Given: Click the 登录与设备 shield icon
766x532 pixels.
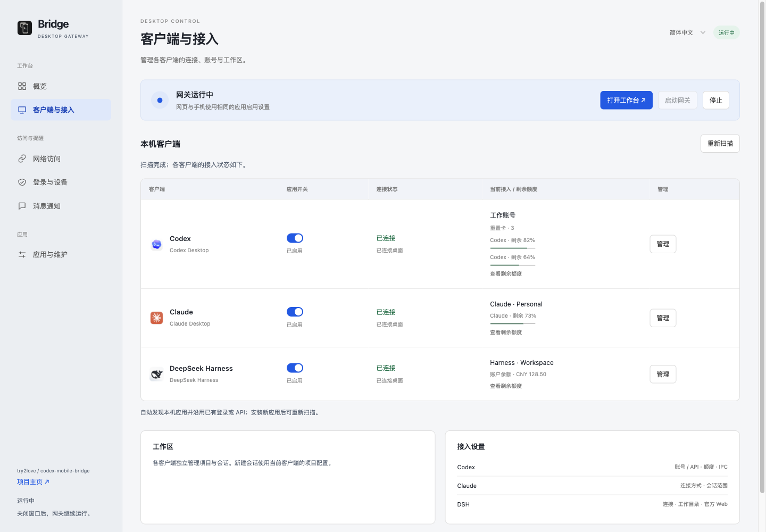Looking at the screenshot, I should (x=22, y=182).
